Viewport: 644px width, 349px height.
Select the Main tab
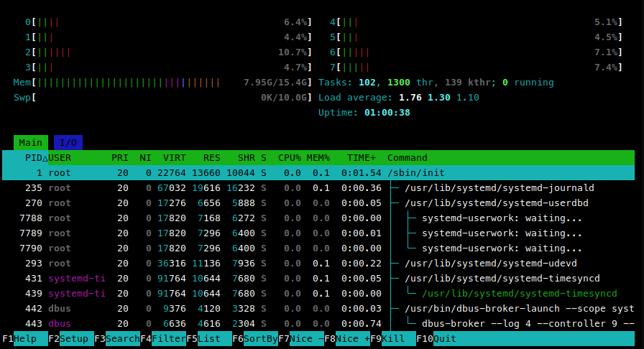(x=30, y=142)
